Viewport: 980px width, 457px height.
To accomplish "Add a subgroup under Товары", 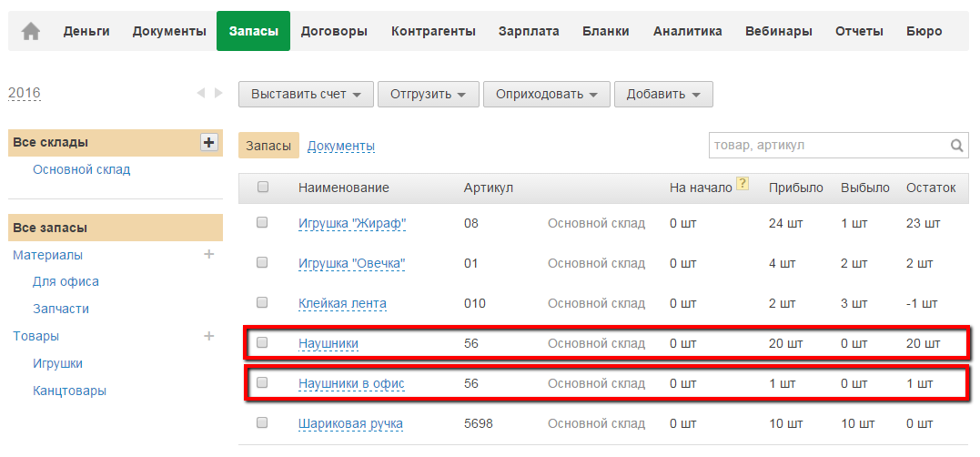I will tap(209, 336).
